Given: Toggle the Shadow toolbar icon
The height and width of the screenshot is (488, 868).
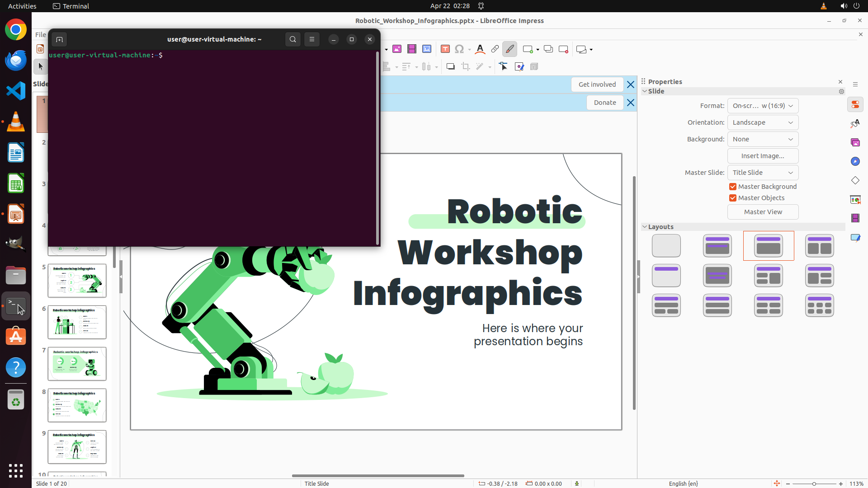Looking at the screenshot, I should (x=451, y=66).
